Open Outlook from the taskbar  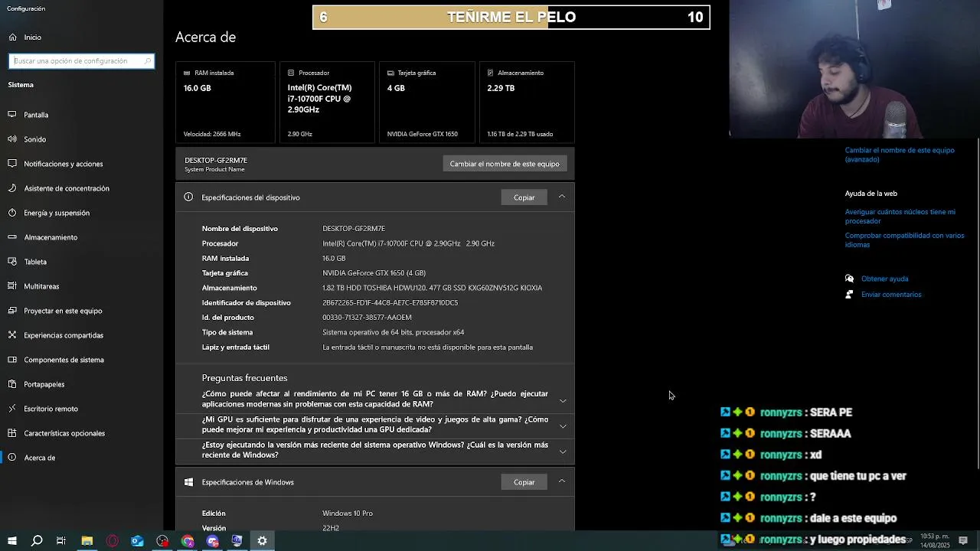[x=137, y=541]
